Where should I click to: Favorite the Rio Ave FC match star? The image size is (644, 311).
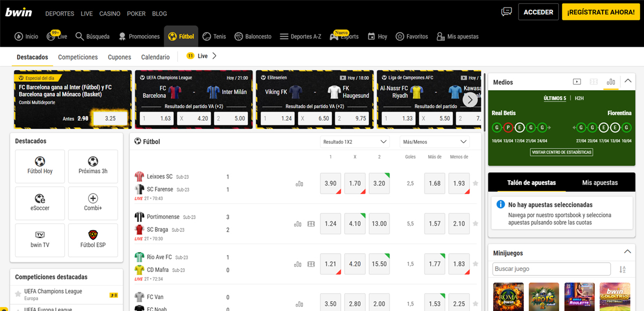[475, 264]
